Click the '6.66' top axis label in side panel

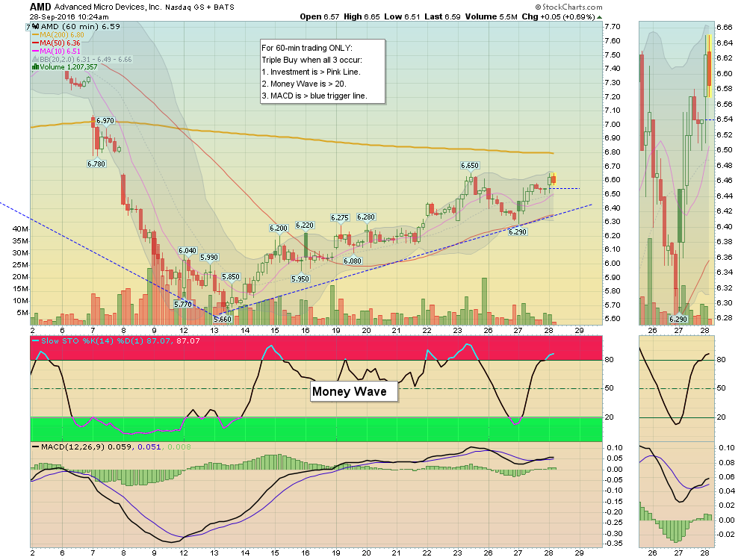pyautogui.click(x=725, y=28)
